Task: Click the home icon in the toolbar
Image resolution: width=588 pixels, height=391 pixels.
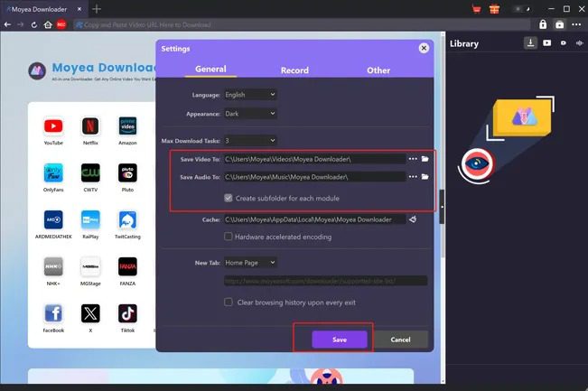Action: click(49, 24)
